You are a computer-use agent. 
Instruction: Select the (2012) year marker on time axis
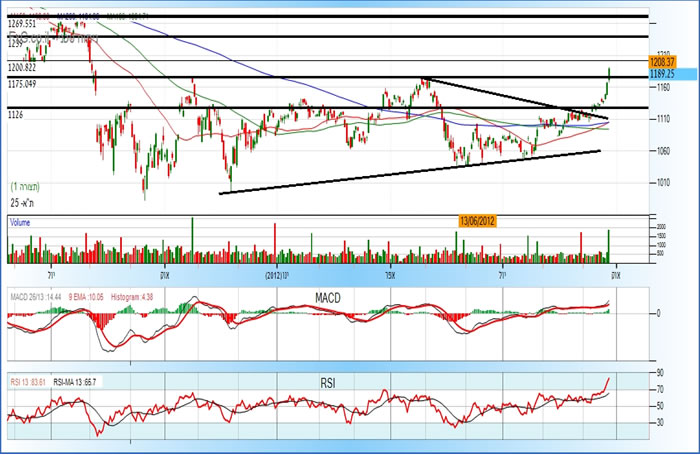276,273
